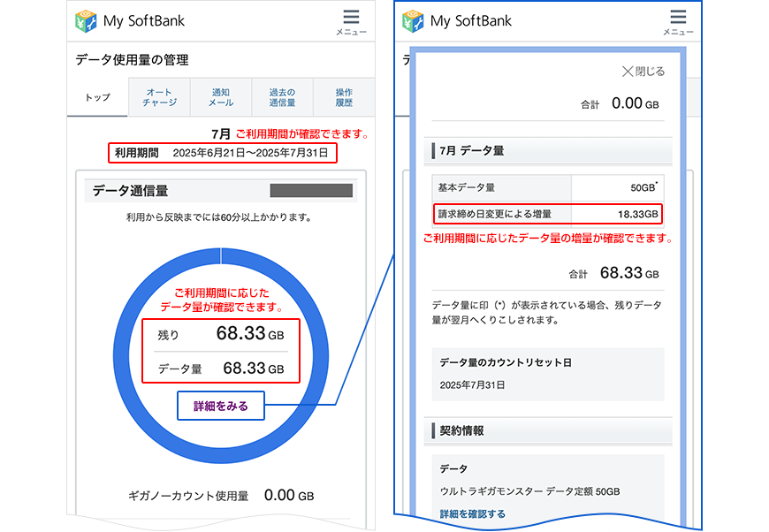The image size is (769, 532).
Task: Click the My SoftBank title text, right panel
Action: point(471,21)
